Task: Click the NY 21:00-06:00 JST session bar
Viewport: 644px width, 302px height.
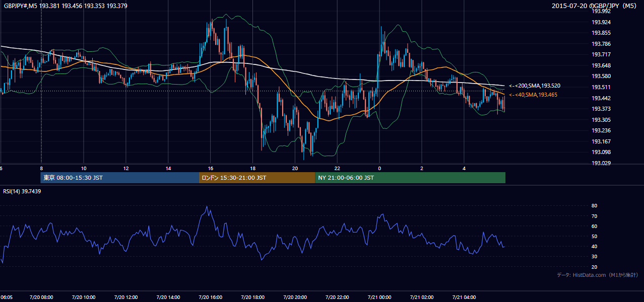Action: pos(410,178)
